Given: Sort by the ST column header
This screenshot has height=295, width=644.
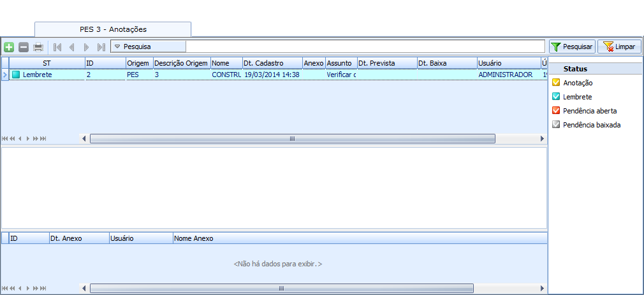Looking at the screenshot, I should (x=47, y=63).
